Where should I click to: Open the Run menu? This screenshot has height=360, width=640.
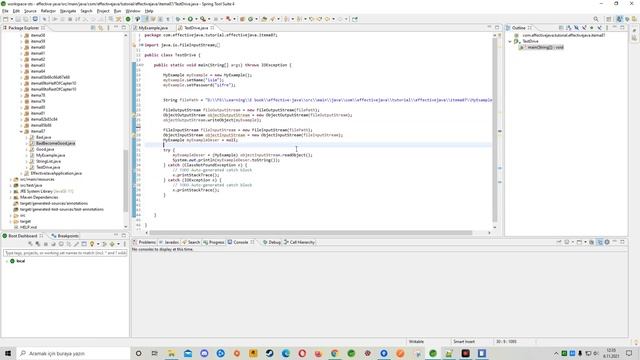pyautogui.click(x=118, y=11)
